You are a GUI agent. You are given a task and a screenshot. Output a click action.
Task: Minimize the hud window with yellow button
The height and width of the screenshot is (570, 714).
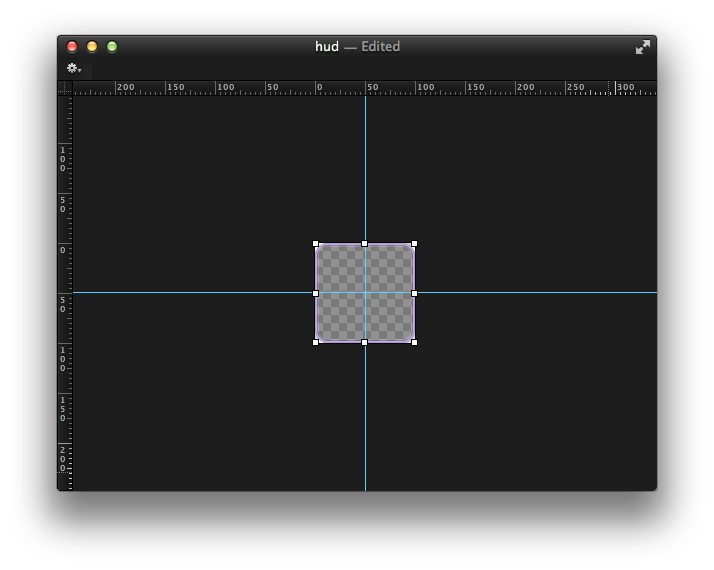click(92, 46)
